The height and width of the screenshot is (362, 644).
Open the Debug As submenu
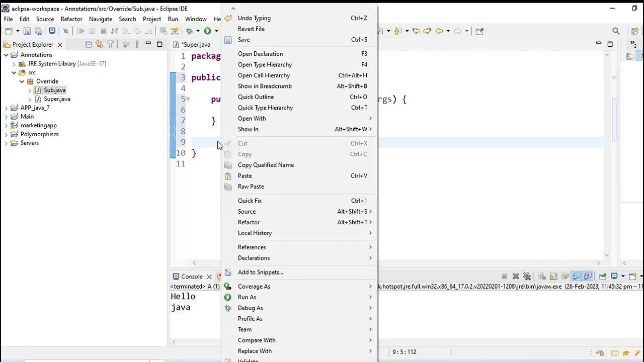(299, 308)
